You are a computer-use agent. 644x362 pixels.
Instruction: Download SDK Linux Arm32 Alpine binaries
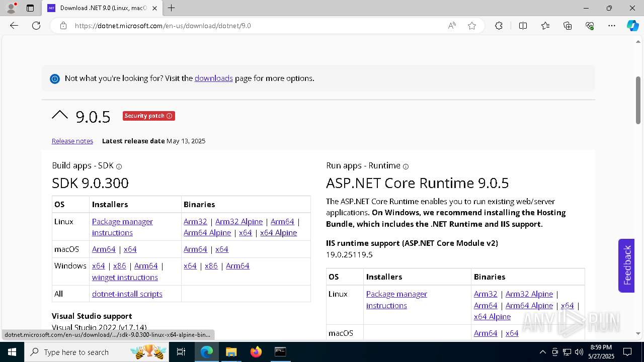239,221
